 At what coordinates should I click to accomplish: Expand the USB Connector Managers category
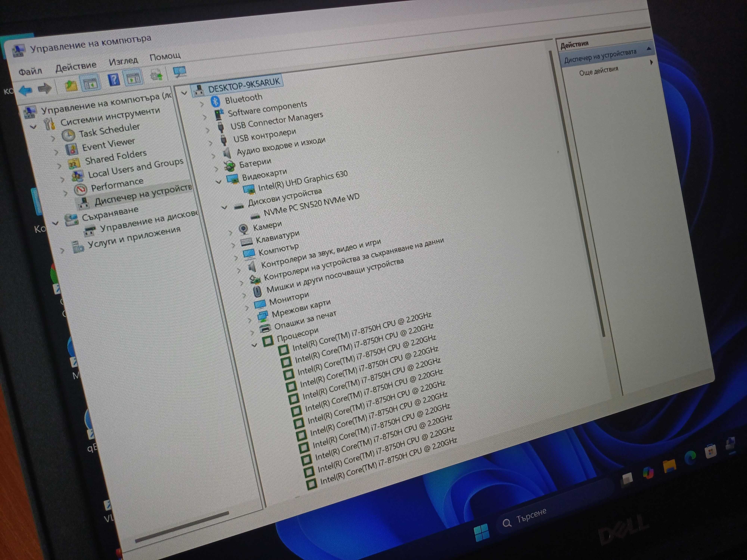[208, 130]
